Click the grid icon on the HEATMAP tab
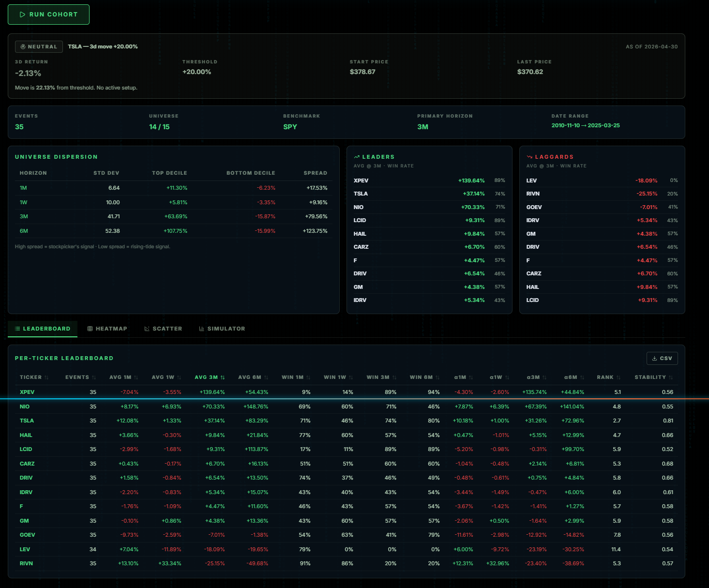Image resolution: width=709 pixels, height=588 pixels. coord(90,329)
